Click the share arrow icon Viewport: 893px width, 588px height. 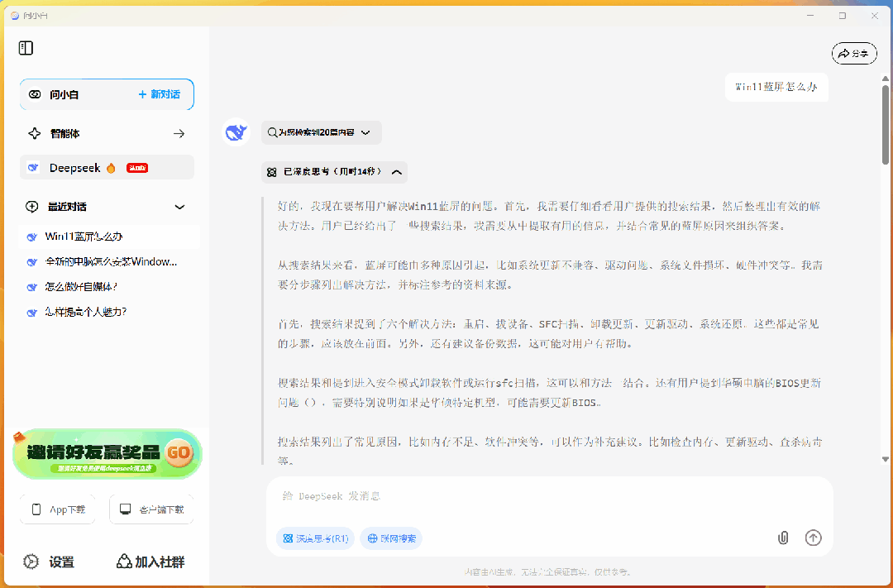tap(843, 54)
